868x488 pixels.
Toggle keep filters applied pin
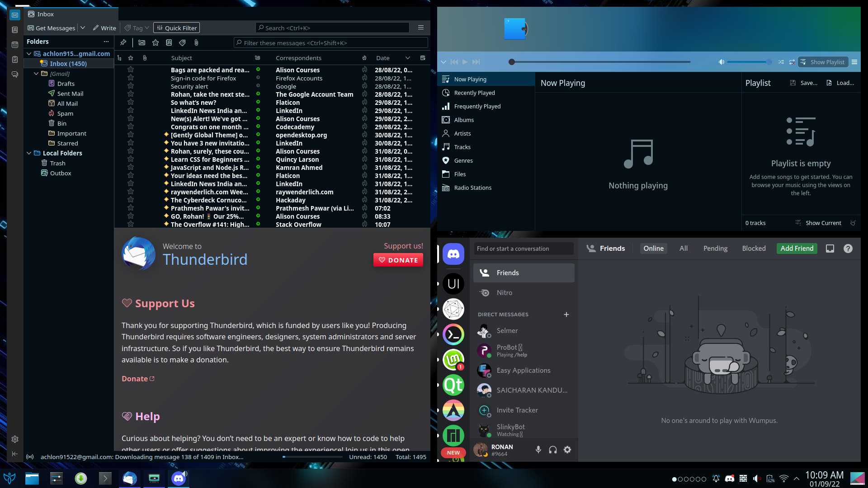pos(123,42)
